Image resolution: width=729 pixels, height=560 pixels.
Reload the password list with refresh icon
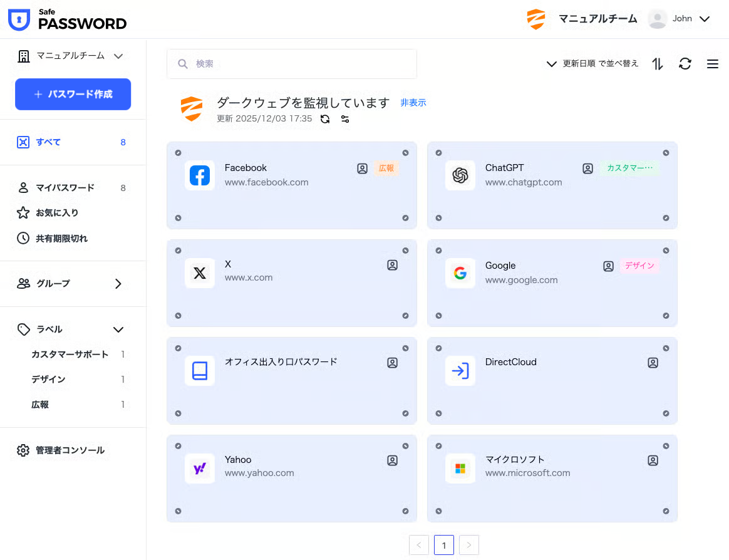coord(685,64)
